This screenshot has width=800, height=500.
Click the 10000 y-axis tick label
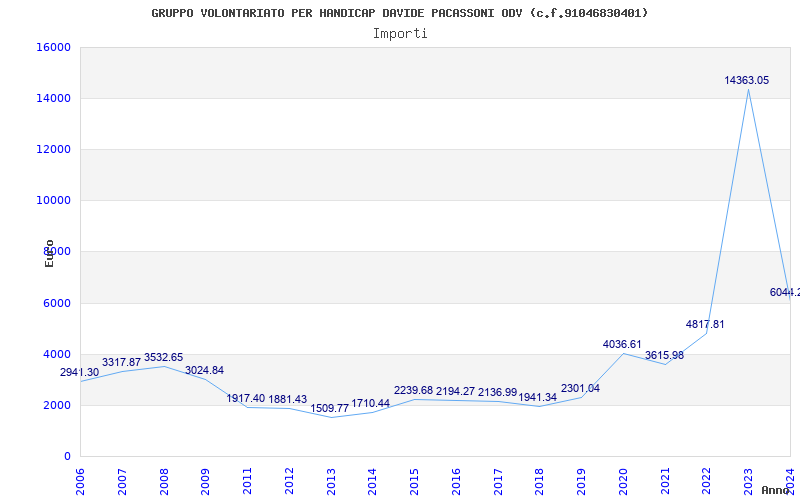[53, 201]
